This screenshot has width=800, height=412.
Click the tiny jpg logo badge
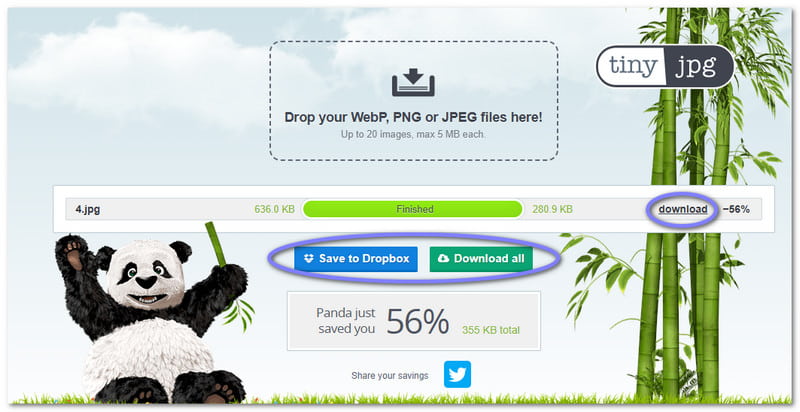[665, 66]
